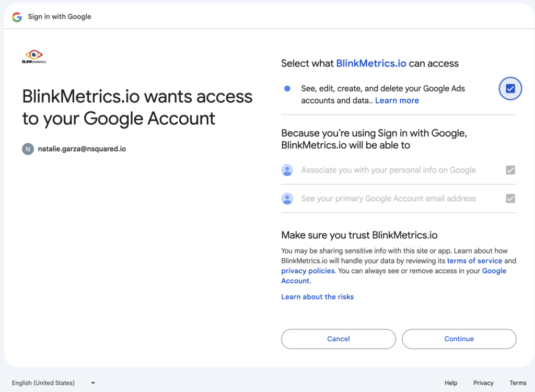535x392 pixels.
Task: Click the person icon beside email address permission
Action: click(287, 199)
